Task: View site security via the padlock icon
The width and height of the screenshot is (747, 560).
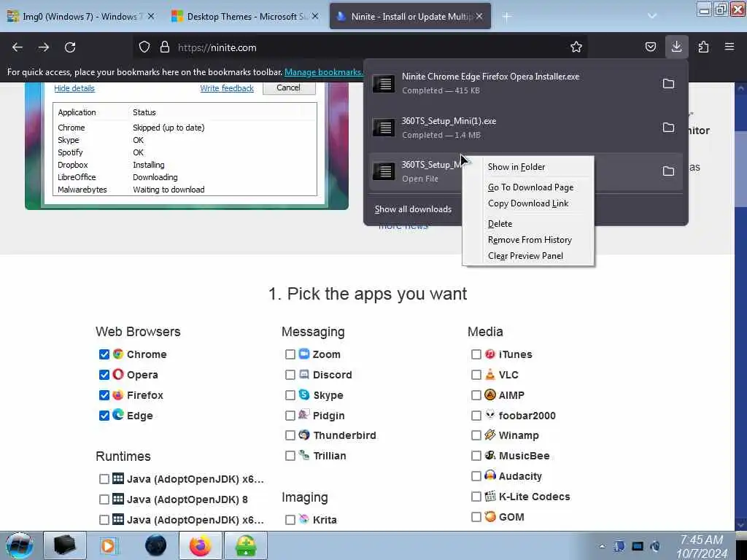Action: point(165,47)
